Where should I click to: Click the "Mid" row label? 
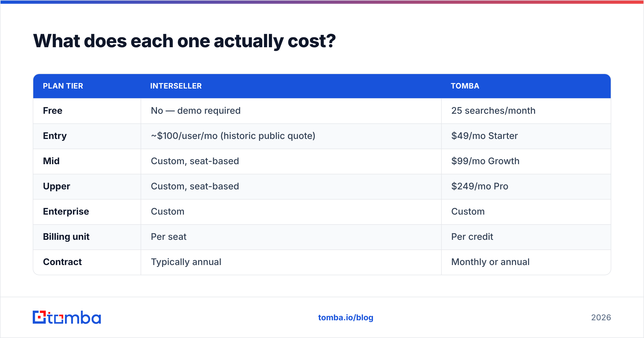pos(51,161)
